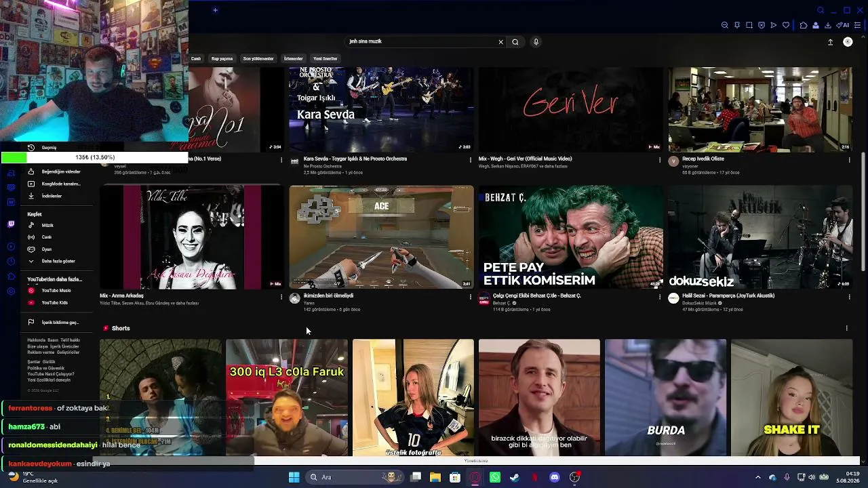Open browser settings gear in sidebar
868x488 pixels.
point(11,291)
